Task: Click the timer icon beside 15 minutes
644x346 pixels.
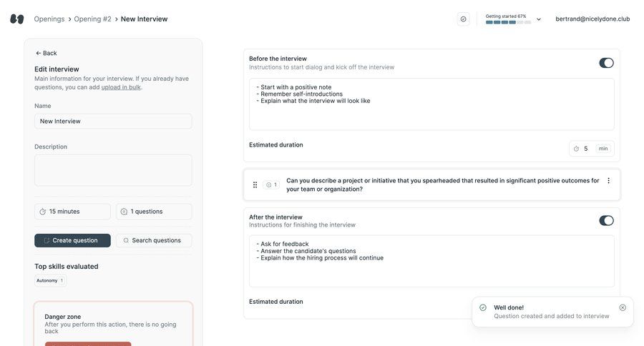Action: [42, 212]
